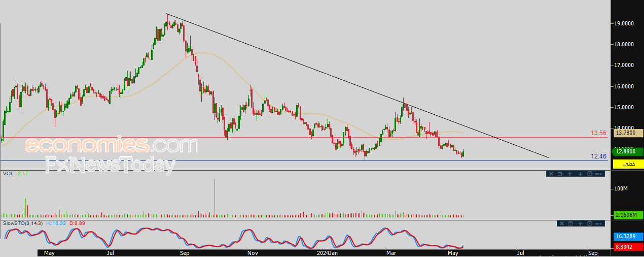Maximize the VOL indicator panel
Viewport: 644px width, 257px height.
point(560,174)
